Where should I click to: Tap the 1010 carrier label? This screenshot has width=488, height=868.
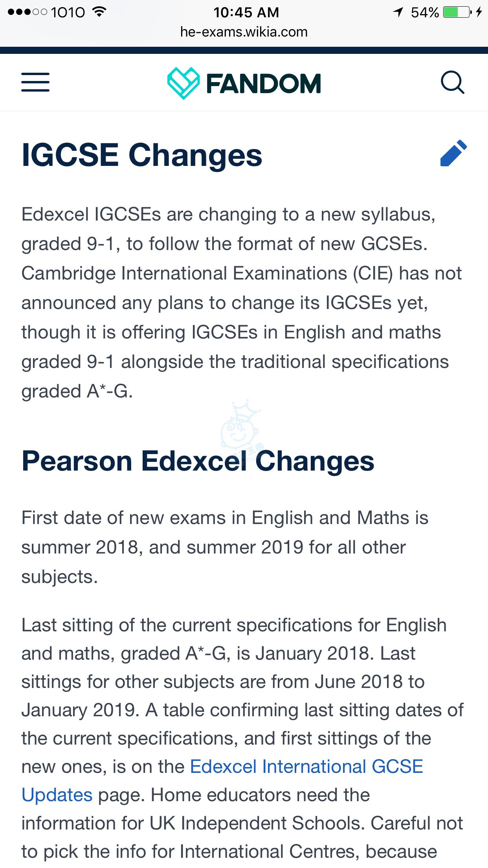click(x=68, y=12)
